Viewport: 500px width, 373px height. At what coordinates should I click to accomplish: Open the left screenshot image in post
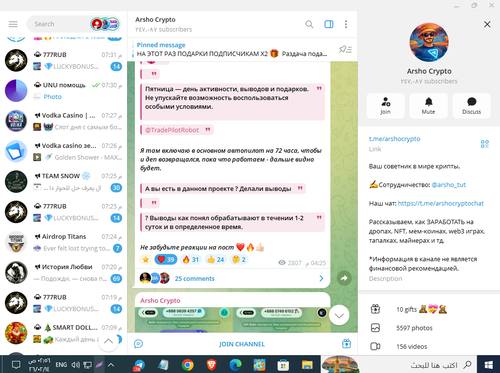(x=184, y=319)
